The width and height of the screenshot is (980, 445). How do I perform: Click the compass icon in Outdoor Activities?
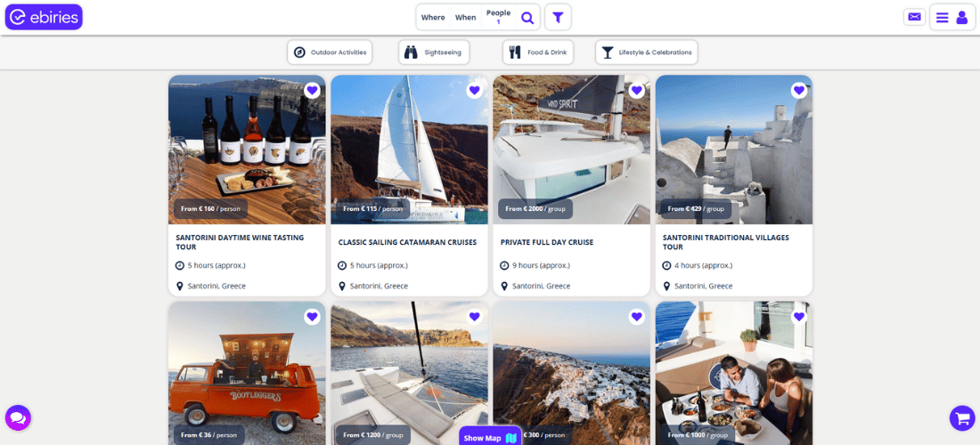pyautogui.click(x=299, y=53)
